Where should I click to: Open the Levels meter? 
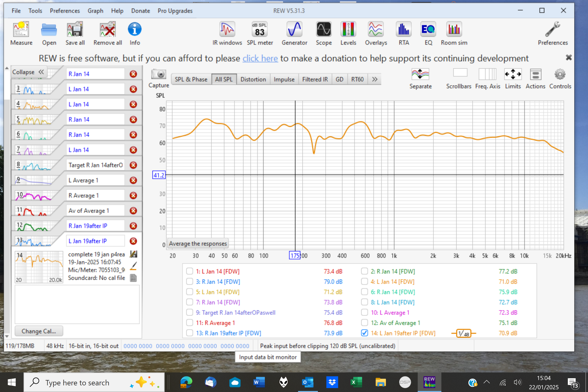pos(348,33)
